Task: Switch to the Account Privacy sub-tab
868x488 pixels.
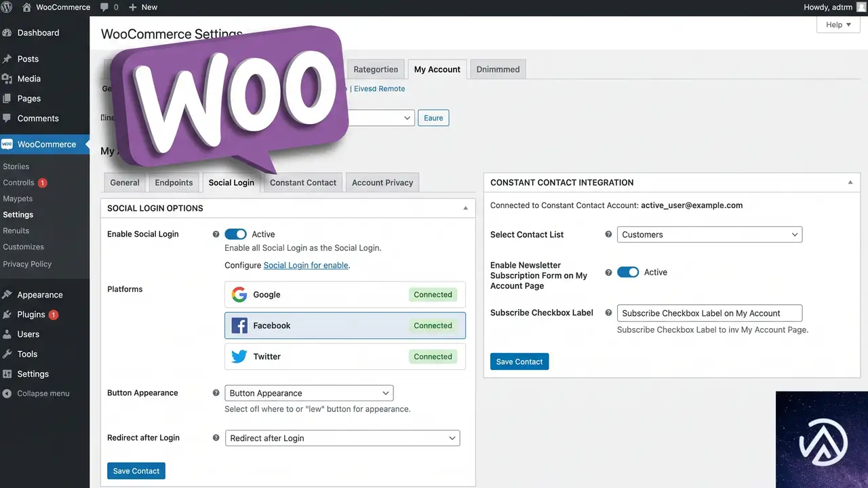Action: (x=382, y=182)
